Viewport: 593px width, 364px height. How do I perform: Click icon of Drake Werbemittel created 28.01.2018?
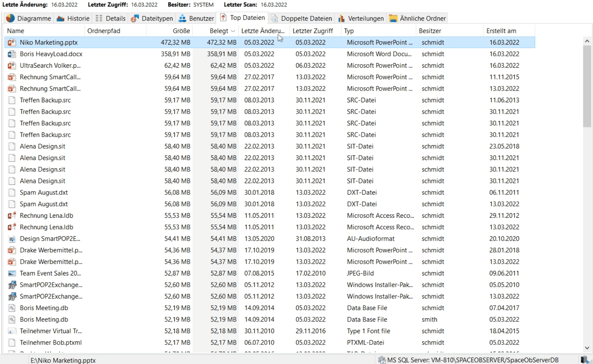point(12,250)
